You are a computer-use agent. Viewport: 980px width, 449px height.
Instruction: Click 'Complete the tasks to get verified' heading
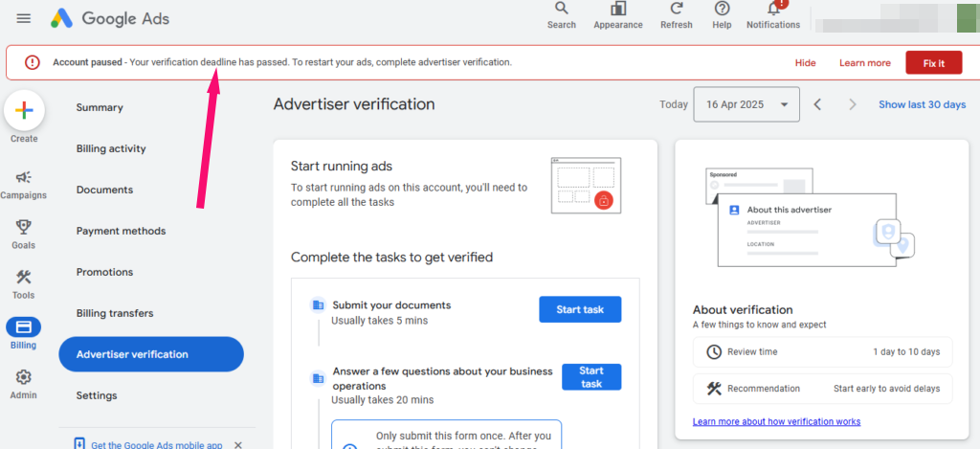click(391, 257)
